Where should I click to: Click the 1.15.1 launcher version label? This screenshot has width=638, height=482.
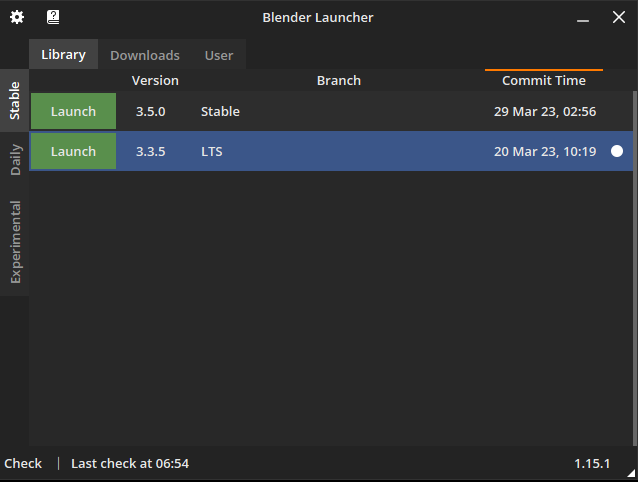592,463
